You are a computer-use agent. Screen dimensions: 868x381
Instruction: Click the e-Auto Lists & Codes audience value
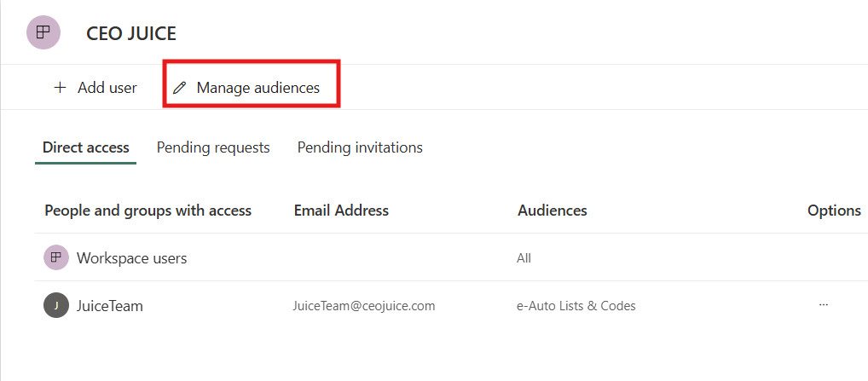(x=576, y=306)
